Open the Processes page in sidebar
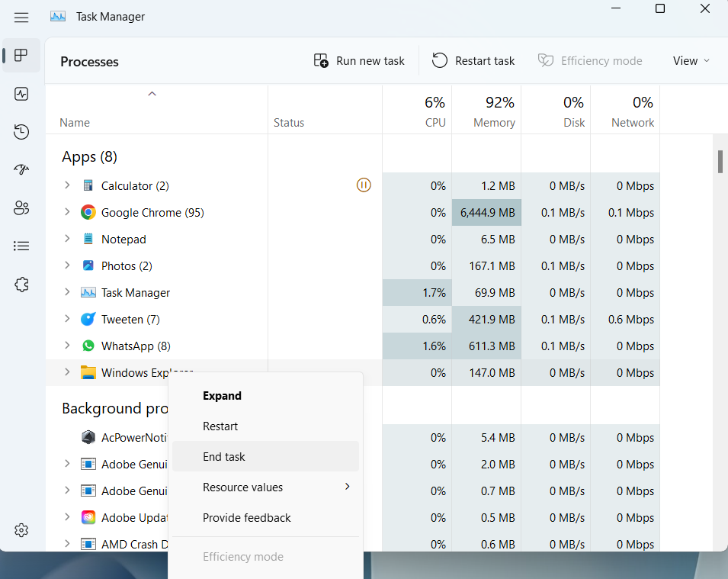Viewport: 728px width, 579px height. click(21, 55)
